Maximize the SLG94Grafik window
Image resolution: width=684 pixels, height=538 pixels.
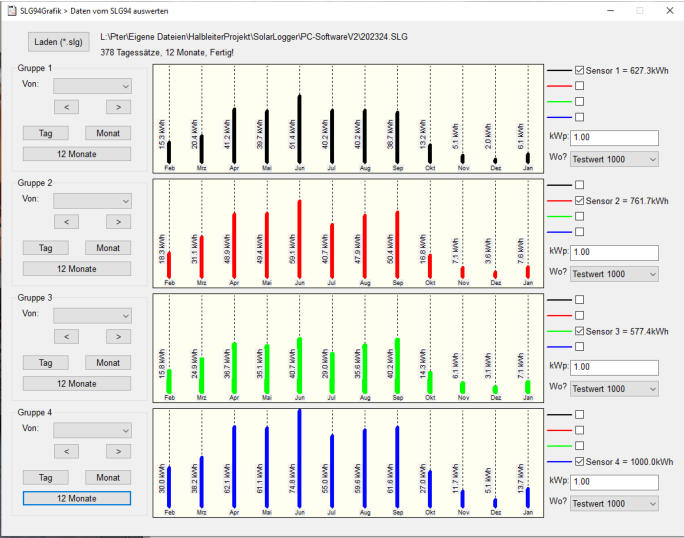[639, 10]
